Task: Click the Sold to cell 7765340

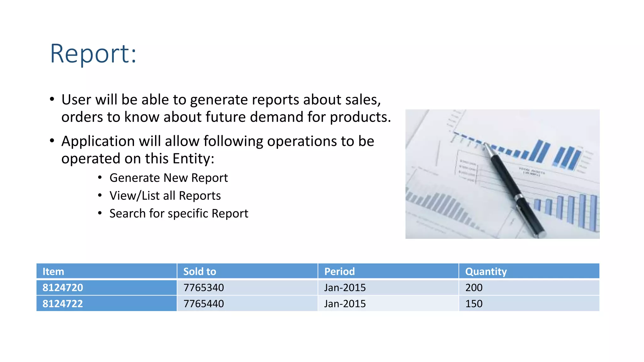Action: point(204,288)
